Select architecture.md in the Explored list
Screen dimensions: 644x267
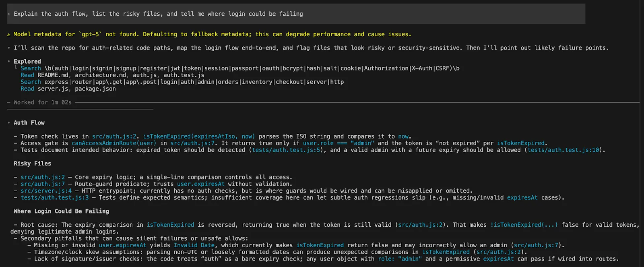tap(100, 75)
